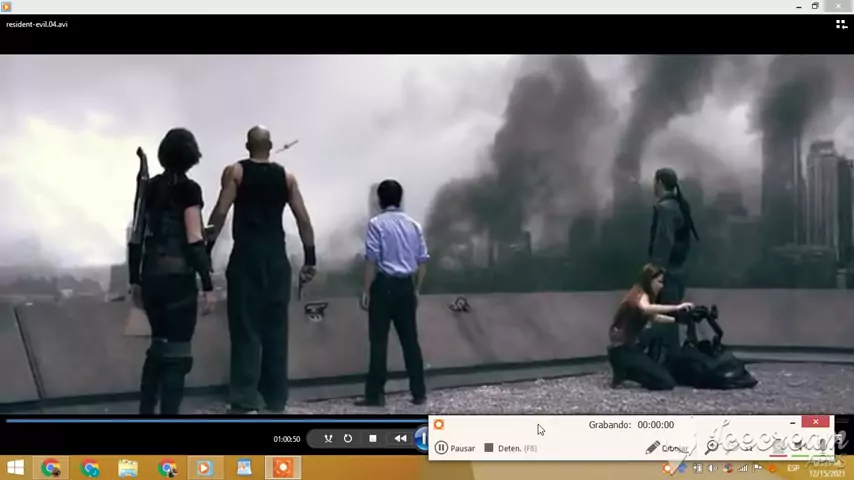Stop the video playback
Viewport: 854px width, 480px height.
[x=373, y=438]
